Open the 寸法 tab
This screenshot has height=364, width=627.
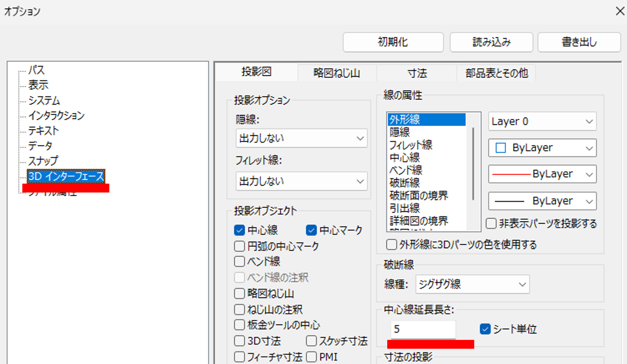pos(417,73)
